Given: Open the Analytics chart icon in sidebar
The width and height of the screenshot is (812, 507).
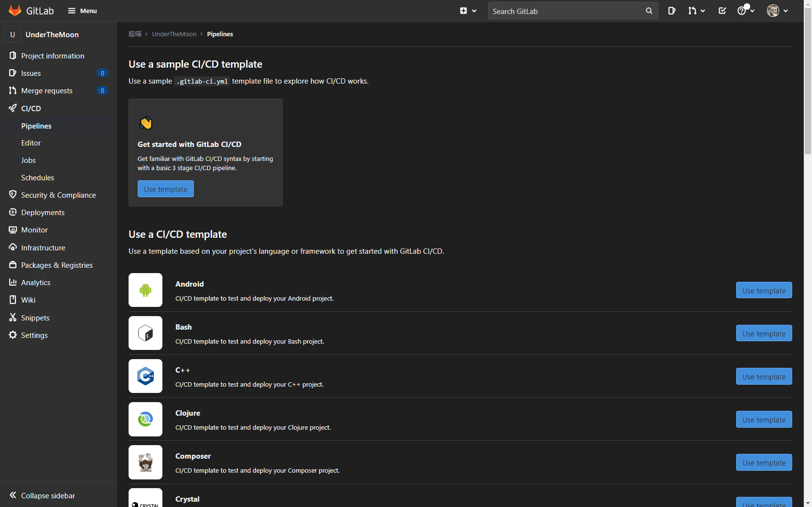Looking at the screenshot, I should click(13, 282).
